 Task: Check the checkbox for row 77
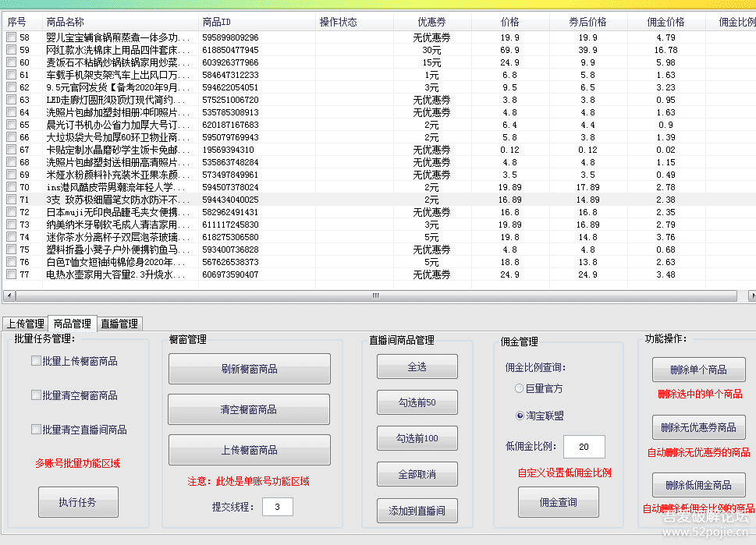point(11,274)
